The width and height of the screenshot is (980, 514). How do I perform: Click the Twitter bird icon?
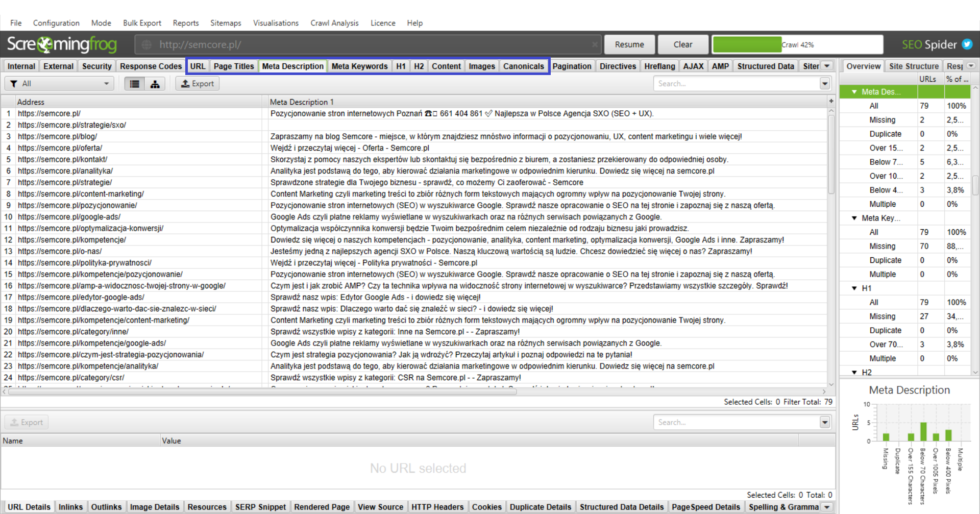coord(967,44)
